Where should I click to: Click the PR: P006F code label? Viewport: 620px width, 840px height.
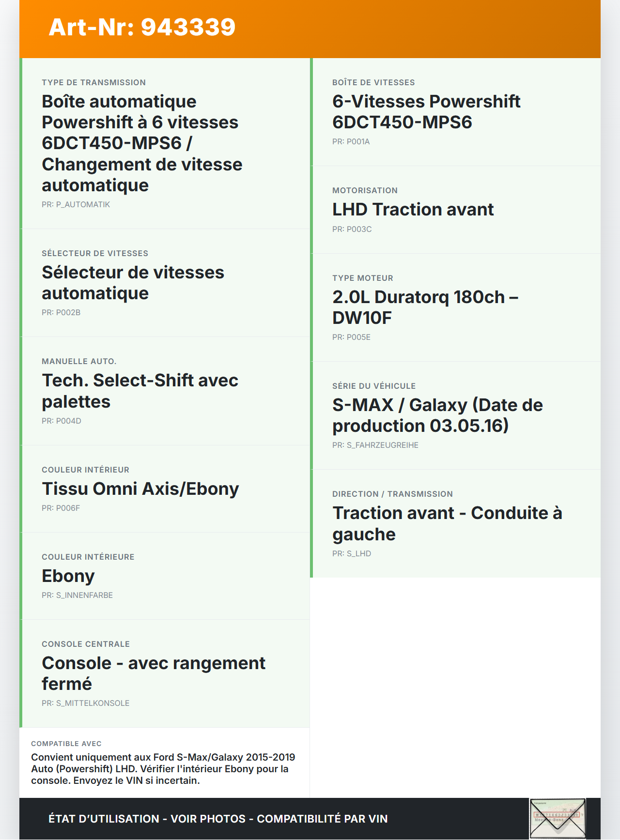[61, 508]
